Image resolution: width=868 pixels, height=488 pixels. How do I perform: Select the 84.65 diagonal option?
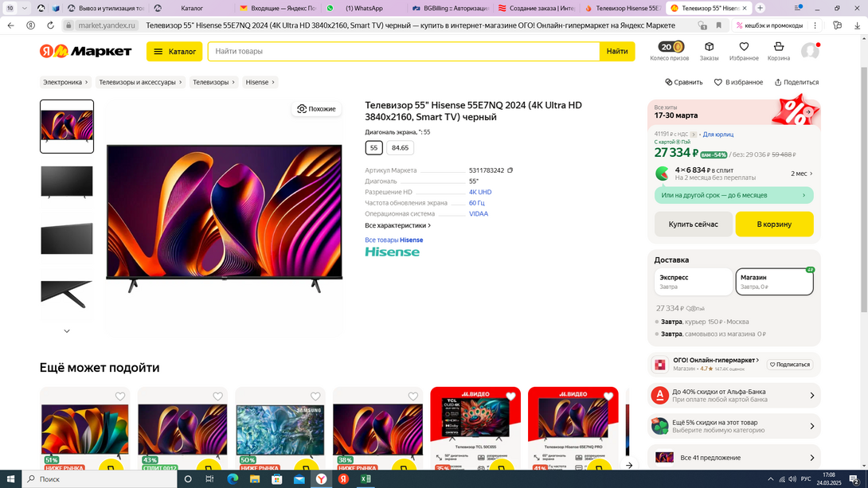click(x=400, y=148)
